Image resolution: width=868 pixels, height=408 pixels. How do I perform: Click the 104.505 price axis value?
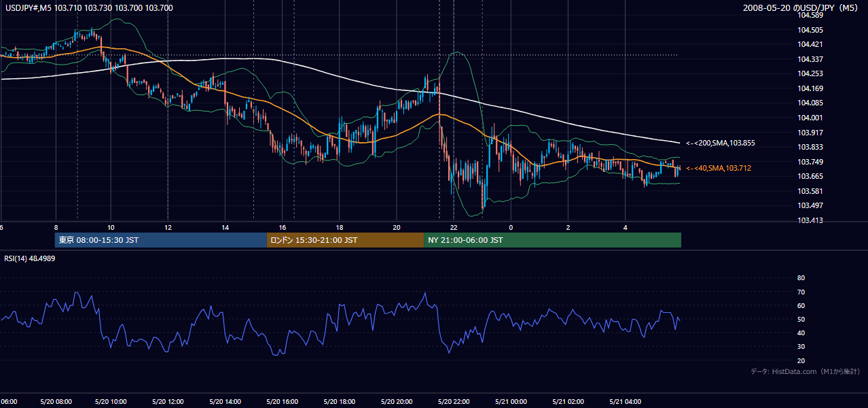tap(810, 30)
